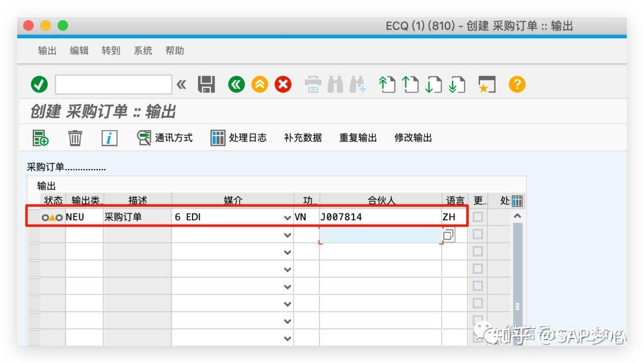Insert row with green table-plus icon
644x363 pixels.
tap(41, 138)
